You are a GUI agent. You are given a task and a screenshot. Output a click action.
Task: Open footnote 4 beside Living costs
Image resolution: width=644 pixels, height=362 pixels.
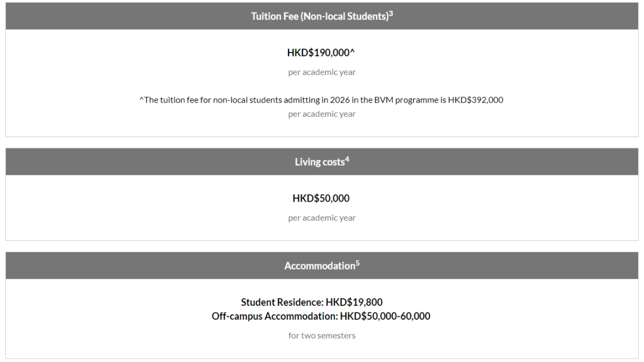[x=347, y=159]
